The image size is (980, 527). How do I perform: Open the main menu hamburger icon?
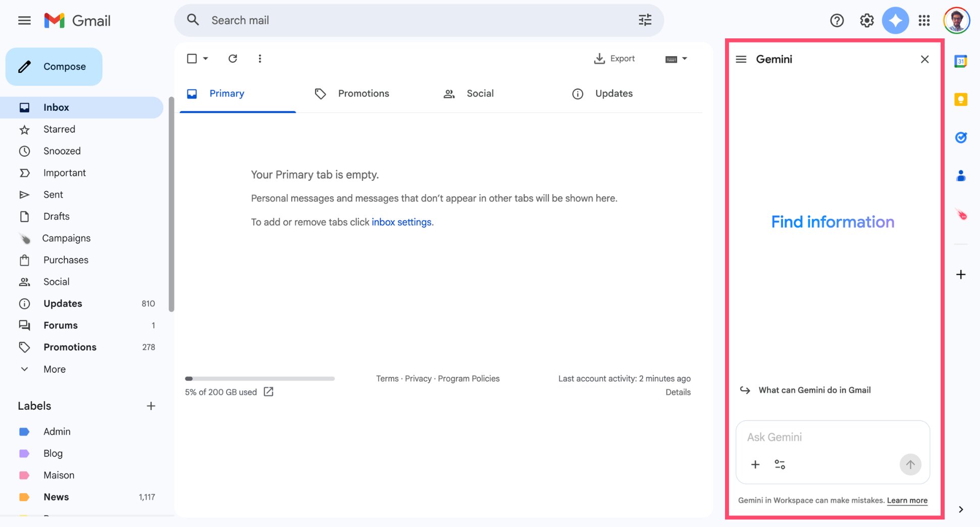24,21
